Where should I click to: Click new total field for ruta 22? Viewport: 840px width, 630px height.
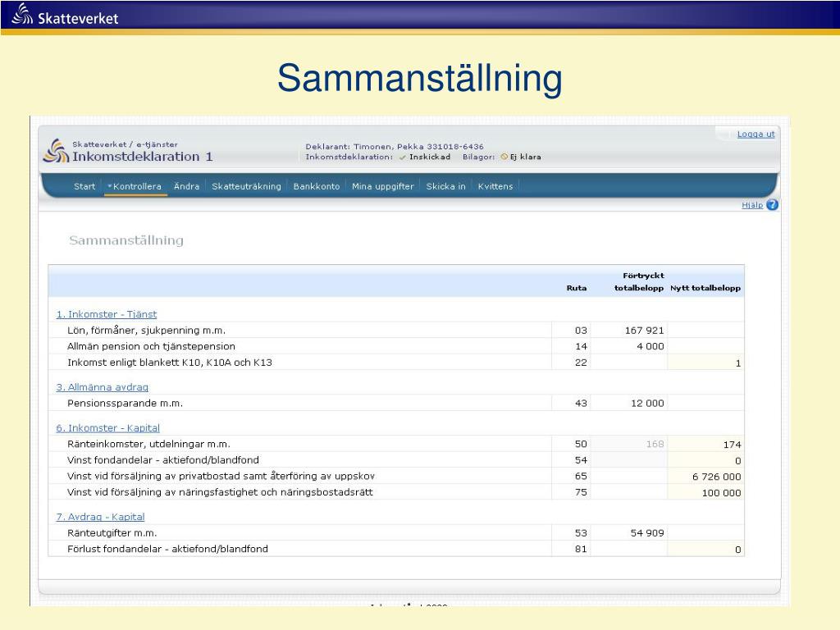(705, 363)
